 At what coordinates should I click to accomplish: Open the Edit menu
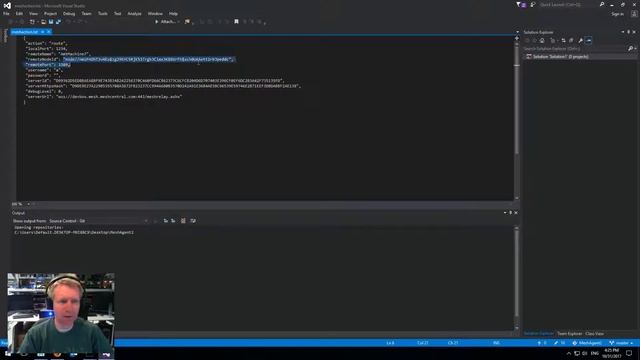click(x=19, y=13)
